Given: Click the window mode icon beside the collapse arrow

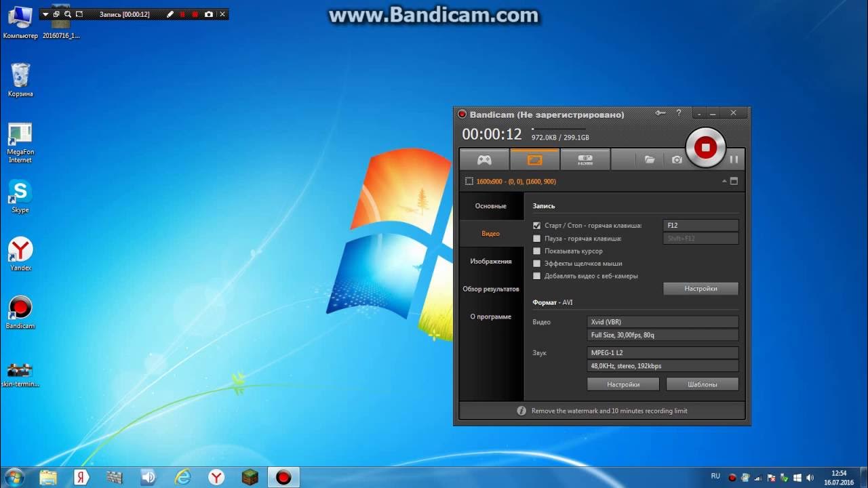Looking at the screenshot, I should point(734,181).
